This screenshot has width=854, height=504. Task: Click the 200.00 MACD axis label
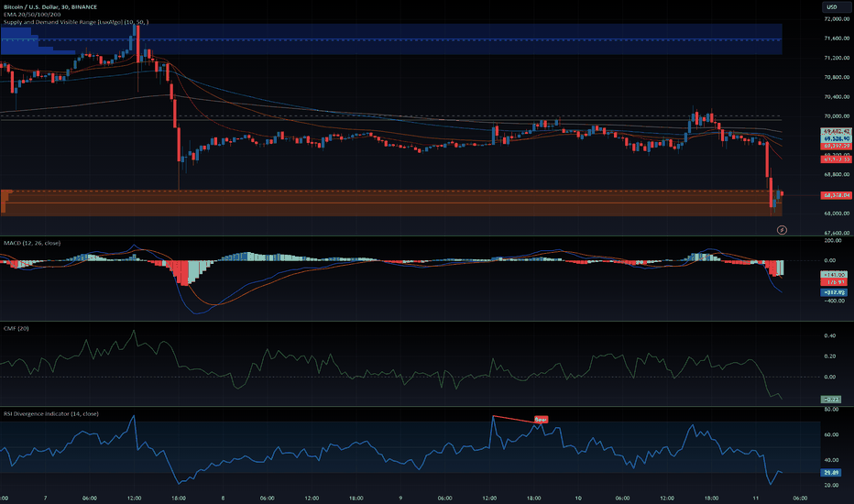tap(833, 240)
